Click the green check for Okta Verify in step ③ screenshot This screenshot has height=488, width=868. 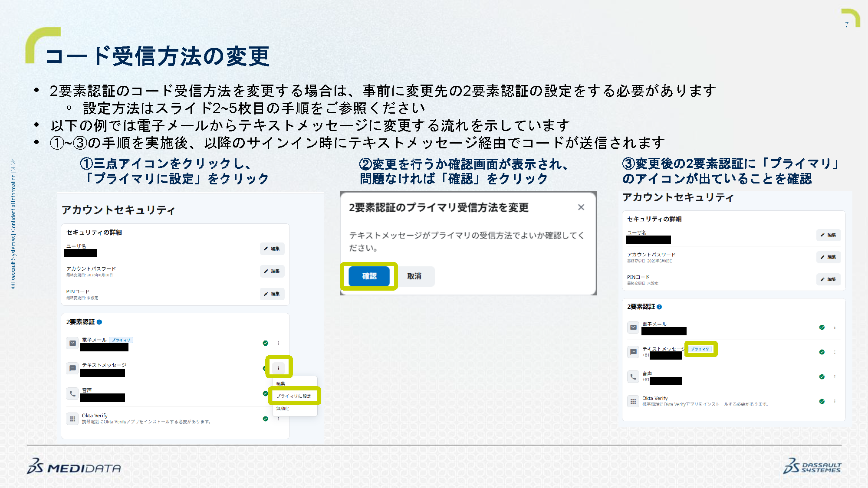pos(822,401)
